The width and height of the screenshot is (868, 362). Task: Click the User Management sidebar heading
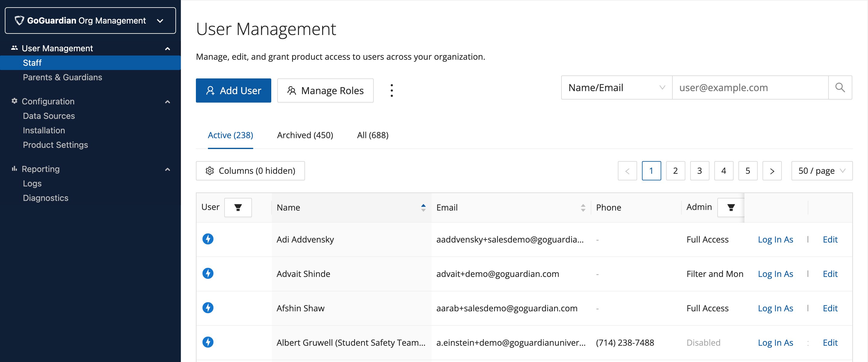click(57, 48)
